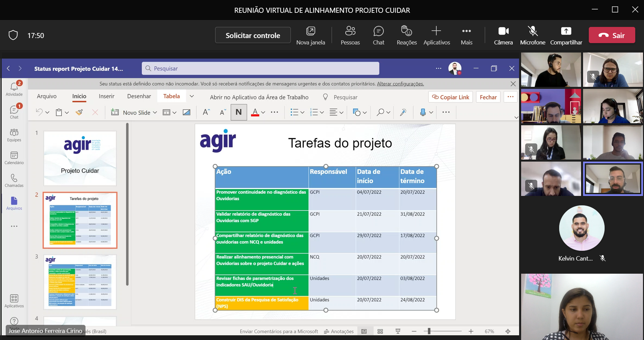Toggle bold N formatting

(x=239, y=112)
